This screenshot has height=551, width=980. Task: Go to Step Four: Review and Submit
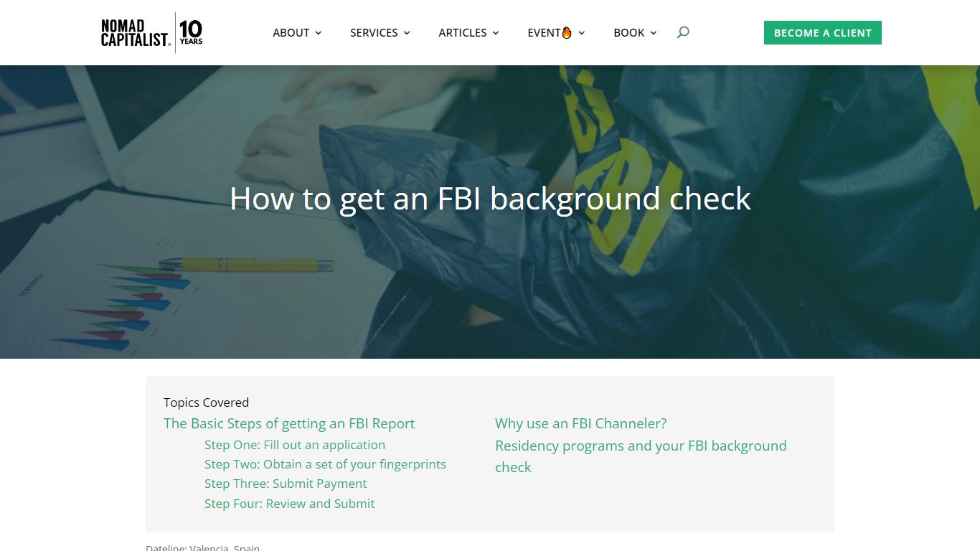(289, 504)
